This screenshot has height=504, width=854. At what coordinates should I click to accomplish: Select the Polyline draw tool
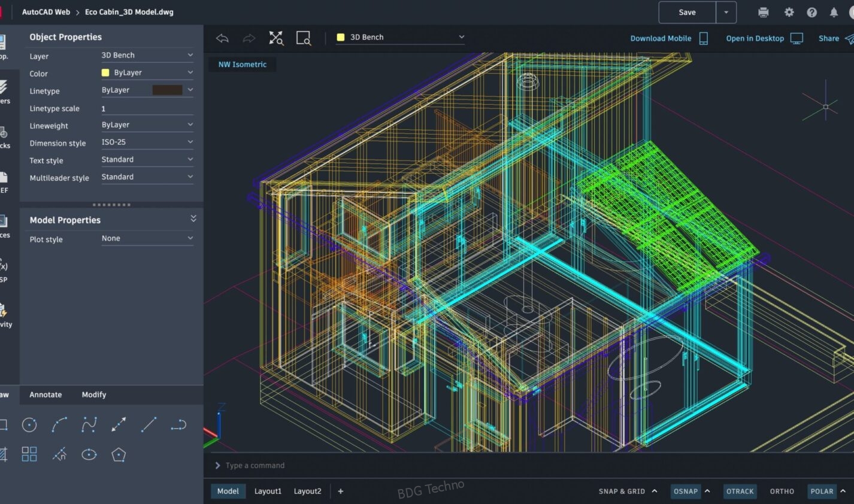click(178, 425)
